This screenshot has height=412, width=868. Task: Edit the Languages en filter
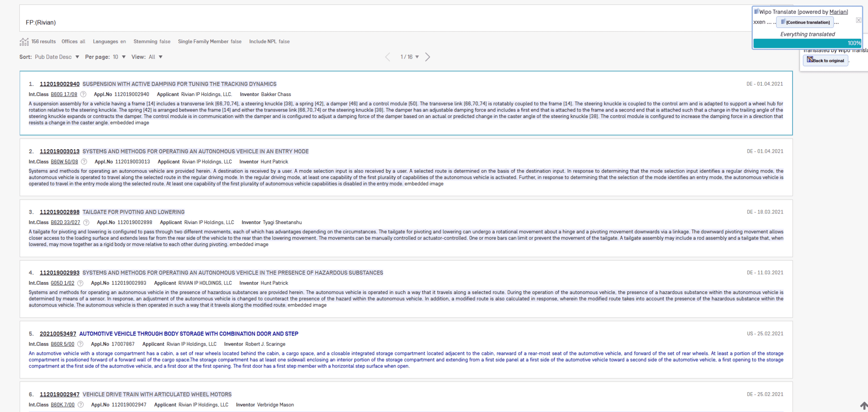pos(110,42)
